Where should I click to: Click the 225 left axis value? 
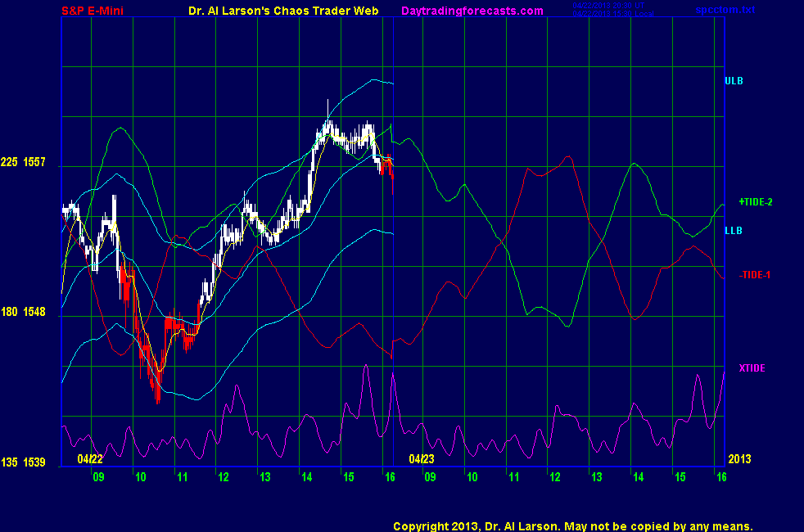10,163
